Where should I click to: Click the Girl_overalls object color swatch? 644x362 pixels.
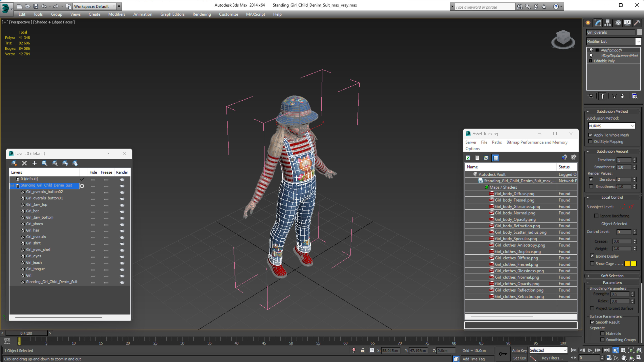[x=639, y=32]
